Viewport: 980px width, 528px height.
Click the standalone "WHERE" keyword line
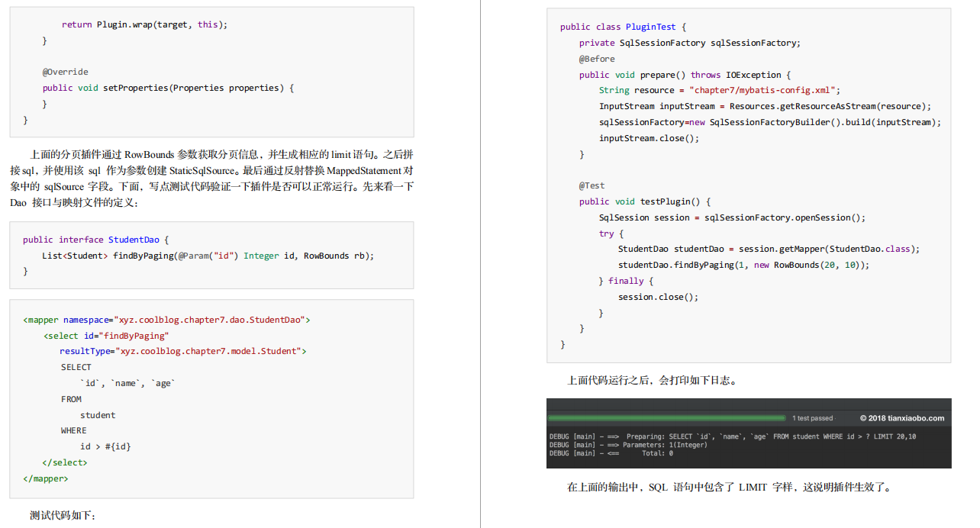tap(74, 430)
